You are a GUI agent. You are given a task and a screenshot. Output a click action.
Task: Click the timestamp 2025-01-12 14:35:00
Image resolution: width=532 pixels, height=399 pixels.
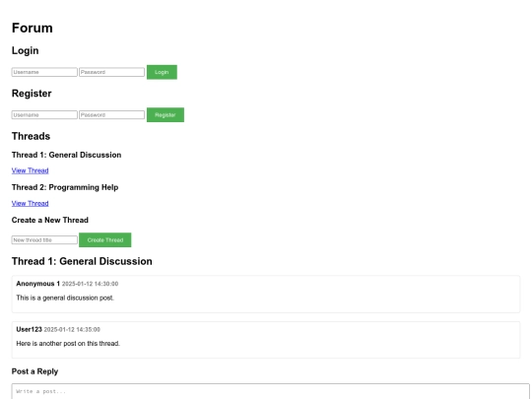(x=72, y=329)
